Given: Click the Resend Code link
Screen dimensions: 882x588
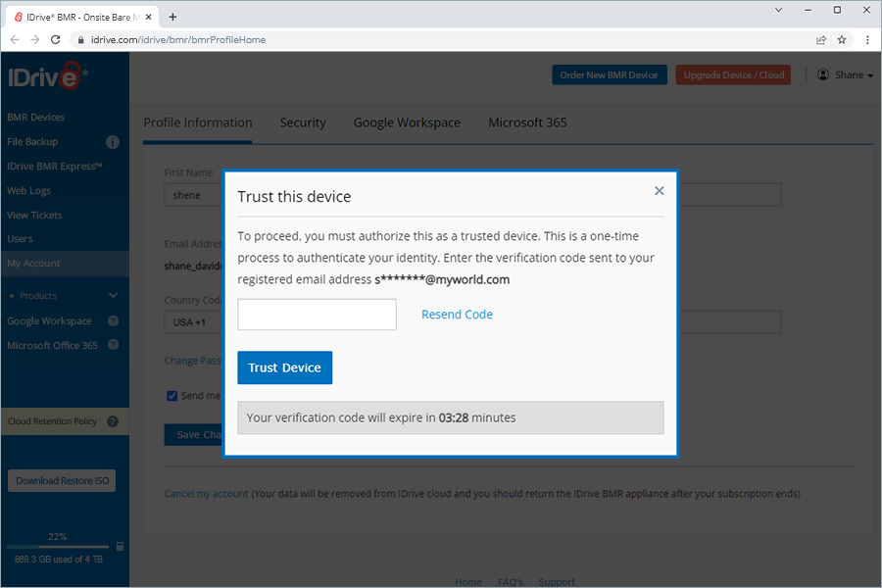Looking at the screenshot, I should pyautogui.click(x=457, y=315).
